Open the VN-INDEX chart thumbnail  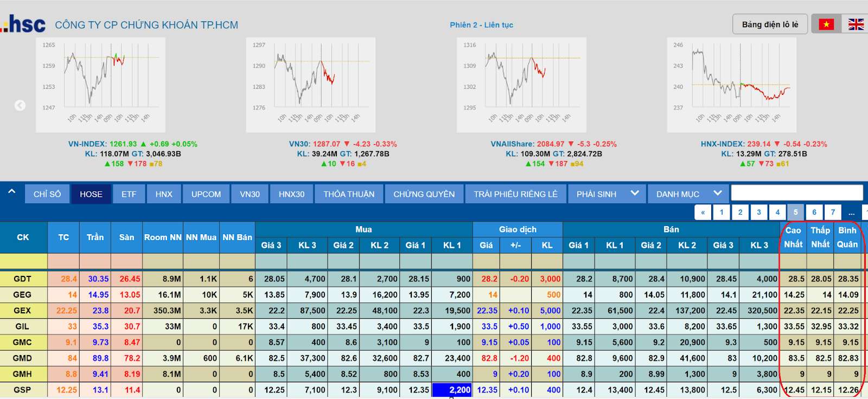(100, 85)
